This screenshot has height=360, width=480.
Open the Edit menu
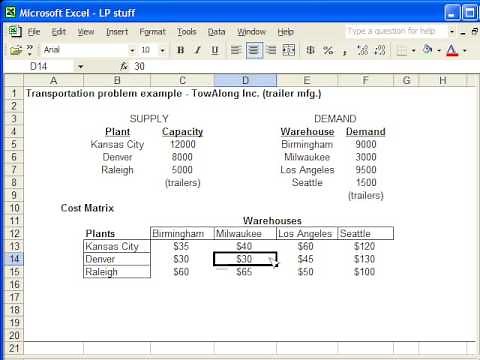[58, 32]
